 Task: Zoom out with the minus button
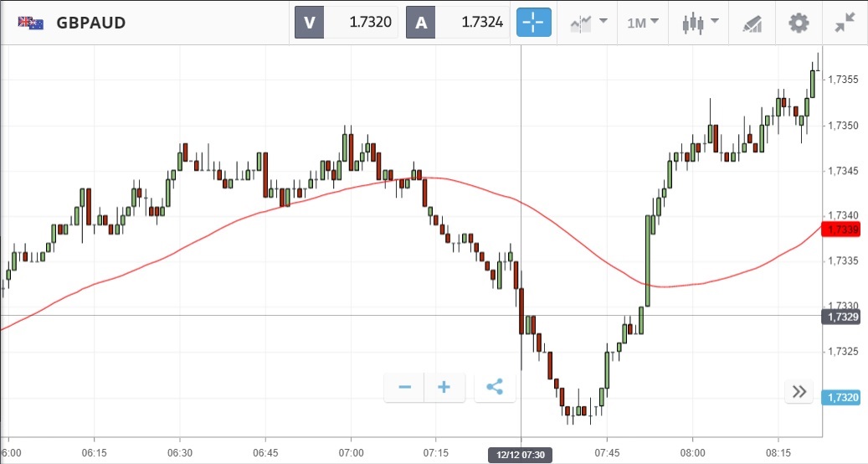[405, 387]
